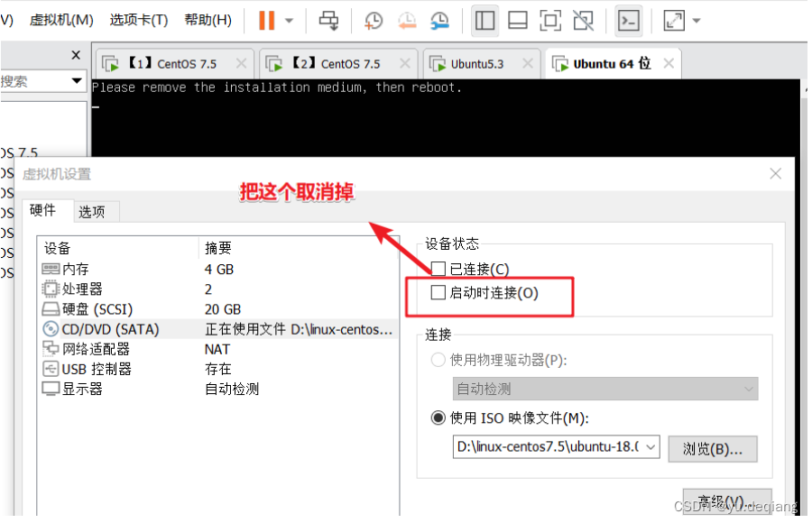This screenshot has height=523, width=812.
Task: Open the console view icon
Action: 629,21
